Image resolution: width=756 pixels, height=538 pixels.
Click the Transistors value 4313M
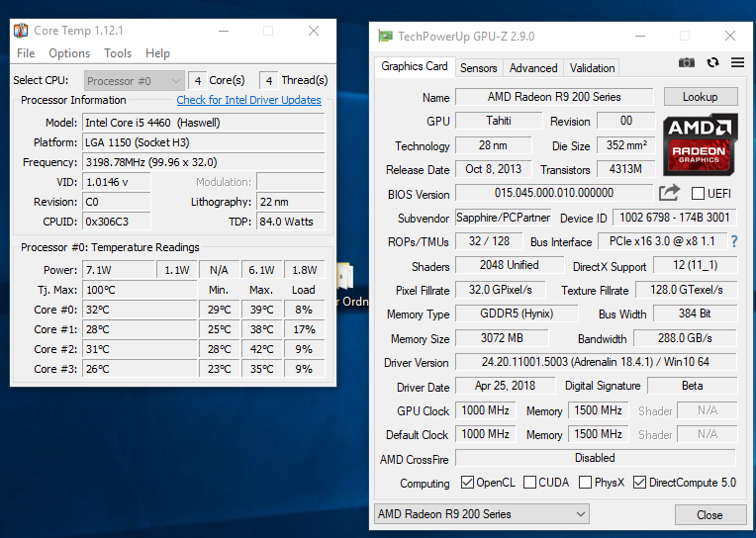625,169
